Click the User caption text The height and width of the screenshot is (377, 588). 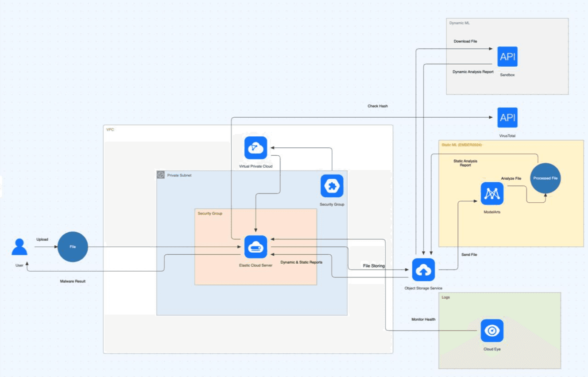point(19,265)
